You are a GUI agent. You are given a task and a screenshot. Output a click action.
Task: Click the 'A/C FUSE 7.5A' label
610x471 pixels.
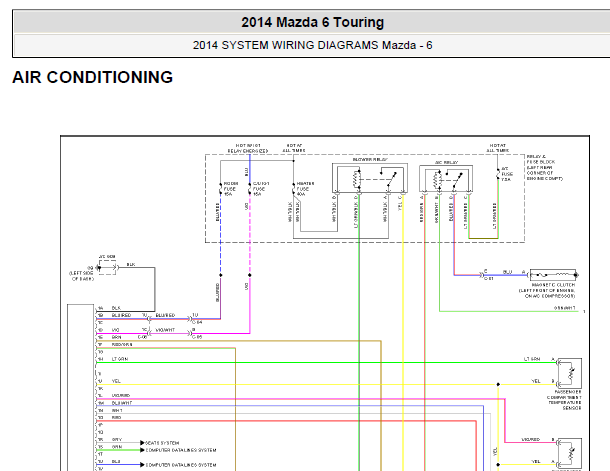(x=507, y=174)
